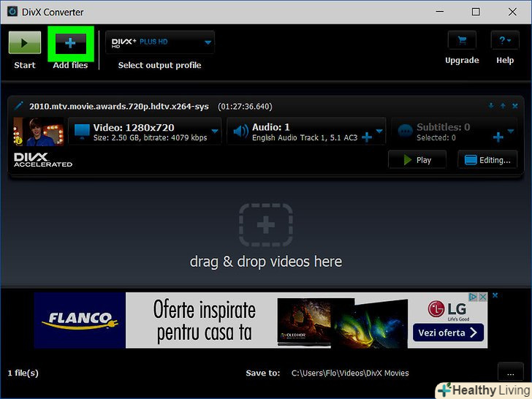Click the Audio speaker icon
This screenshot has width=532, height=399.
tap(241, 132)
